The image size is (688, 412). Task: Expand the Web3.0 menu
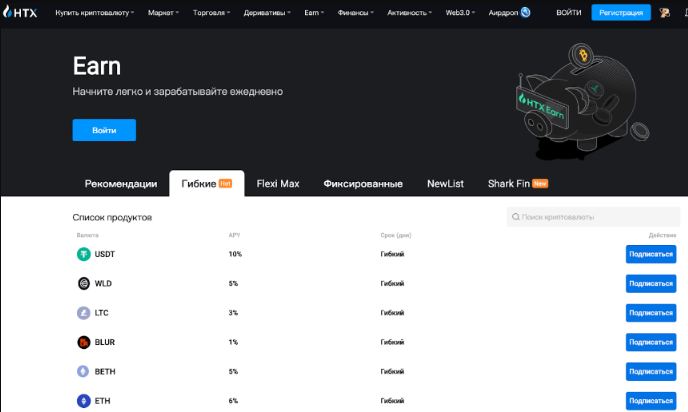pyautogui.click(x=460, y=13)
